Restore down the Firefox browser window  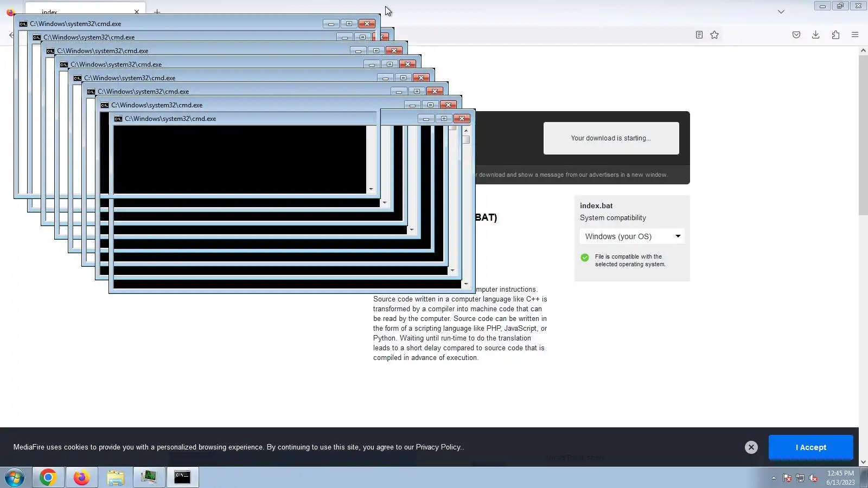click(x=840, y=6)
